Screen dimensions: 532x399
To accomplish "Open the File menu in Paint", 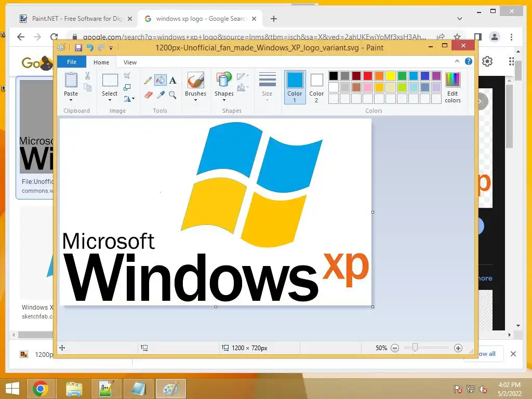I will (x=72, y=62).
